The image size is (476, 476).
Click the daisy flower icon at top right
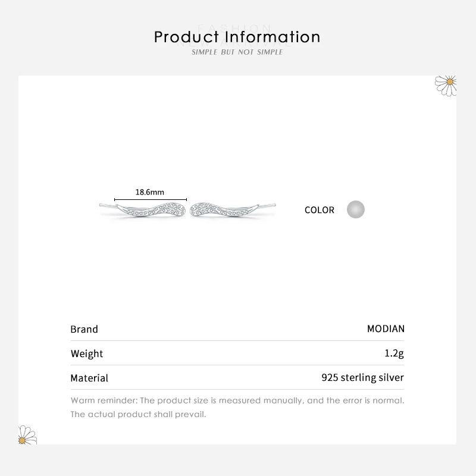tap(446, 85)
